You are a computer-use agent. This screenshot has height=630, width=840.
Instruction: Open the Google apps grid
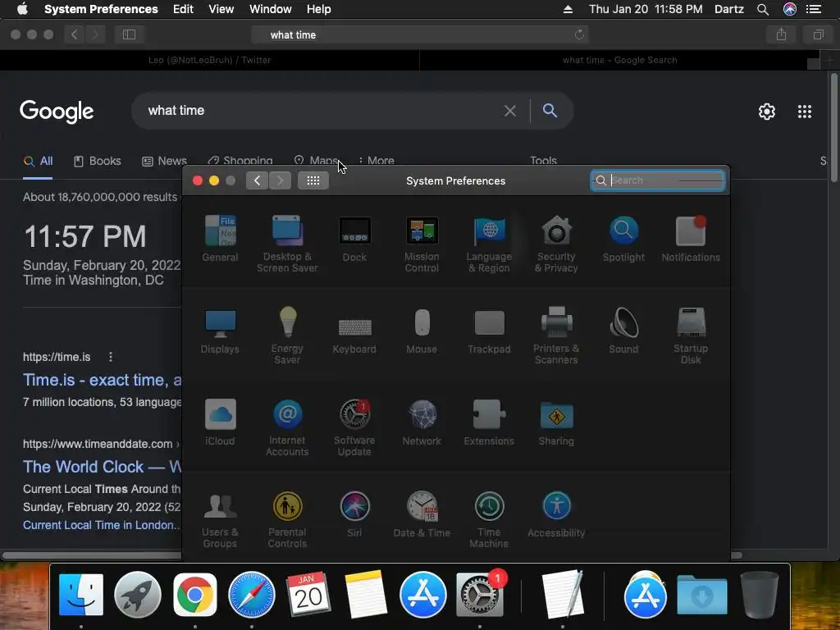coord(805,112)
